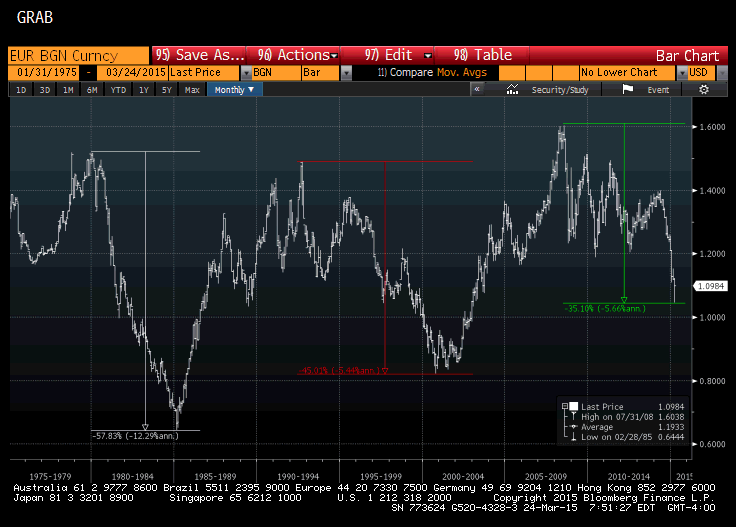This screenshot has height=527, width=736.
Task: Collapse the chart legend tree
Action: click(x=565, y=406)
